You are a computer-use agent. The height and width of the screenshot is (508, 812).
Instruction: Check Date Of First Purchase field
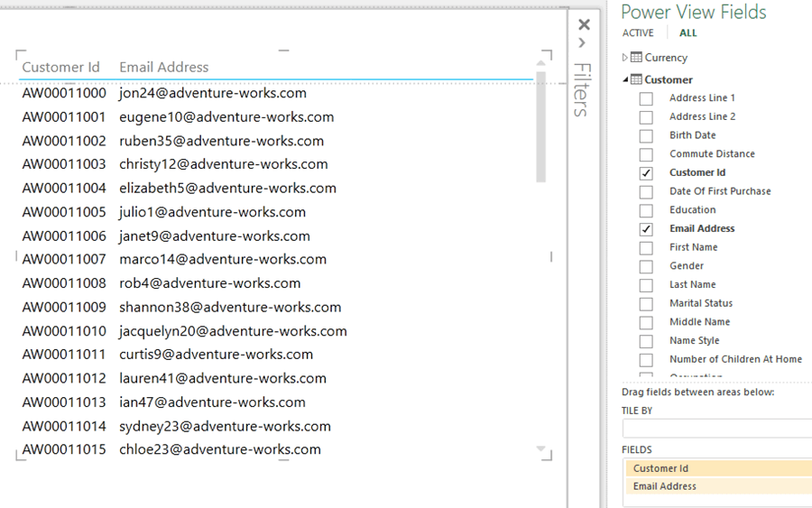point(646,191)
